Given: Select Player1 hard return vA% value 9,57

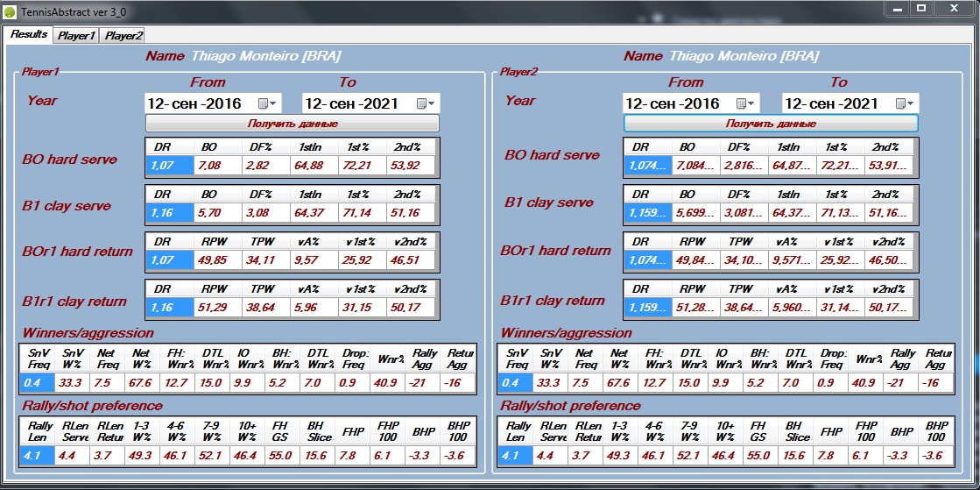Looking at the screenshot, I should click(314, 260).
